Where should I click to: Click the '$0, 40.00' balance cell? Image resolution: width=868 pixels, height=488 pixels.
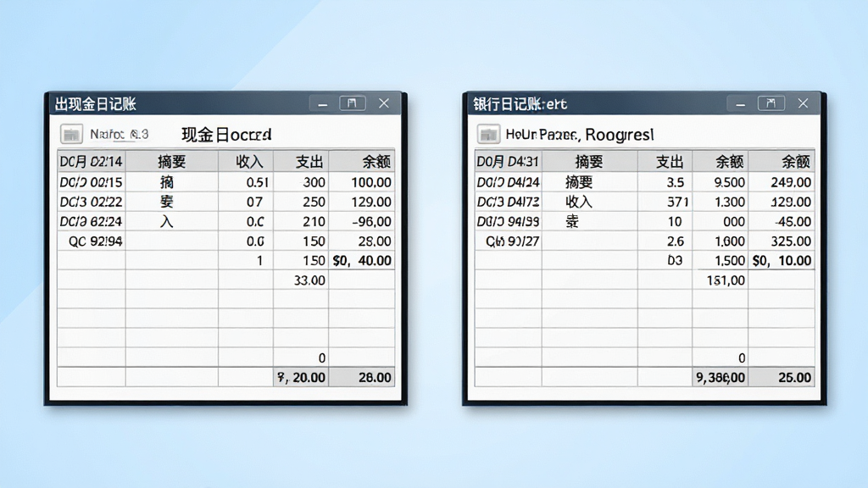(362, 261)
